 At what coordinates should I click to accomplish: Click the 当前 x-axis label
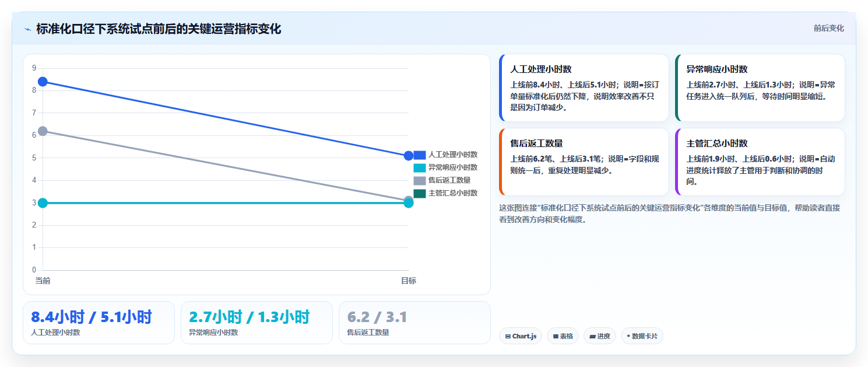tap(43, 281)
